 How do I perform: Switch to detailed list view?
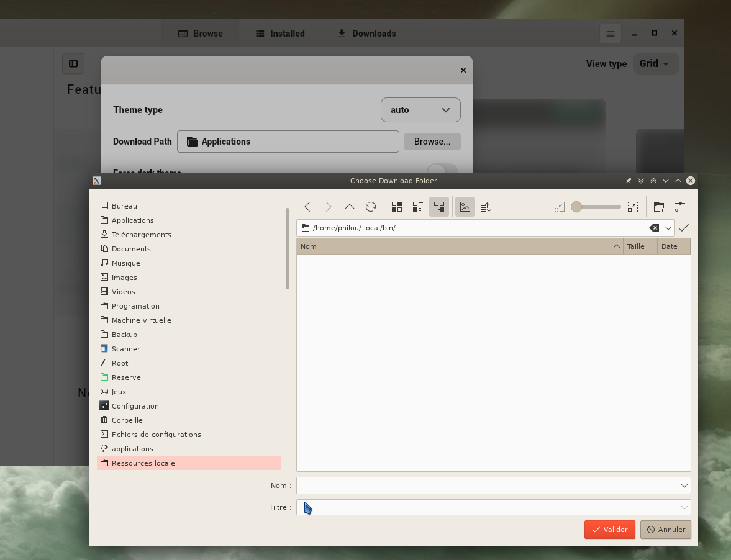click(417, 207)
